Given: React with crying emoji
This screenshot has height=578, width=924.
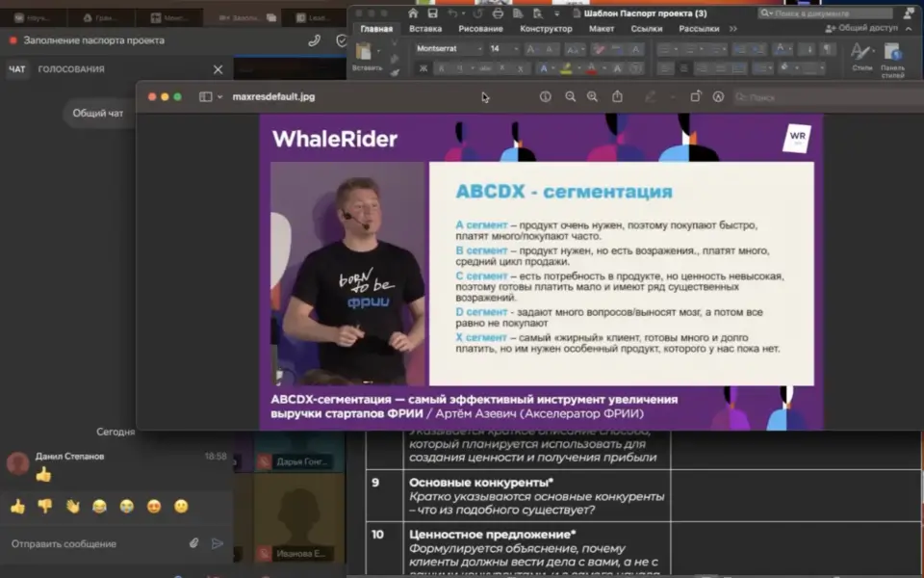Looking at the screenshot, I should click(127, 507).
